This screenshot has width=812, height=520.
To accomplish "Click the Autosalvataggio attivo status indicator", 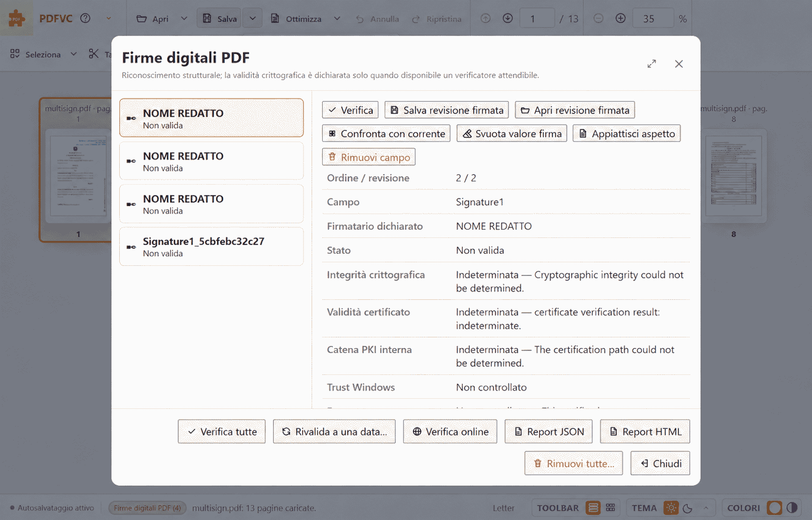I will coord(52,508).
